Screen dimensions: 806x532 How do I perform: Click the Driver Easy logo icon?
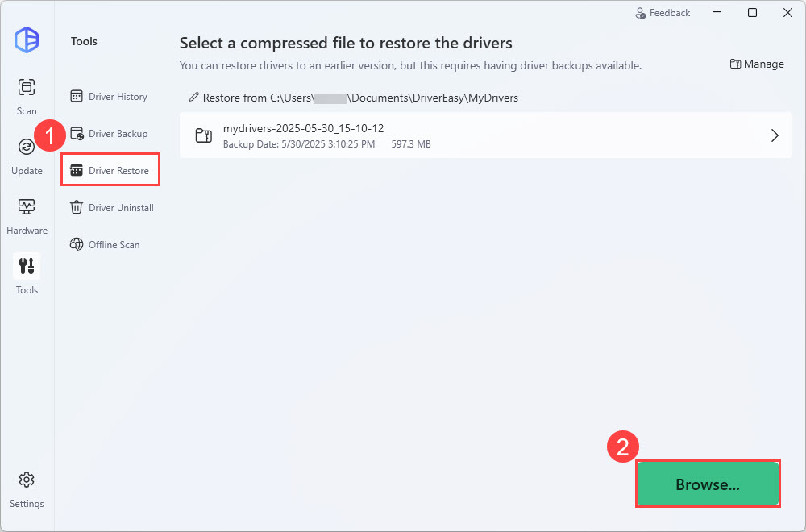[27, 39]
